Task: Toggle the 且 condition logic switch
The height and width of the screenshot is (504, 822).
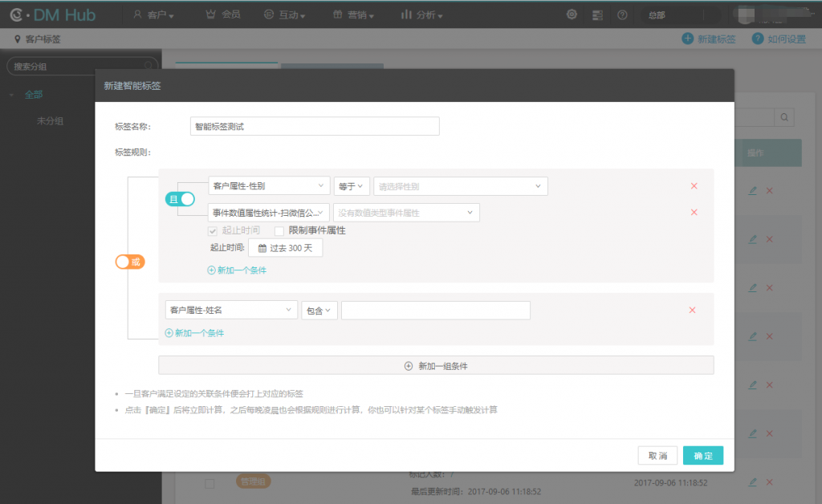Action: [x=181, y=199]
